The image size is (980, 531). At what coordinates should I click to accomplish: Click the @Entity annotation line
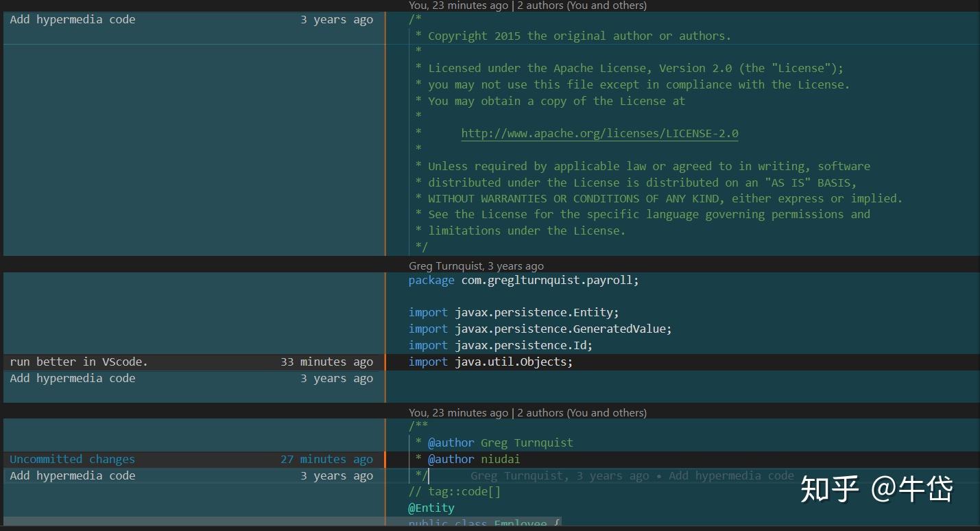tap(431, 508)
